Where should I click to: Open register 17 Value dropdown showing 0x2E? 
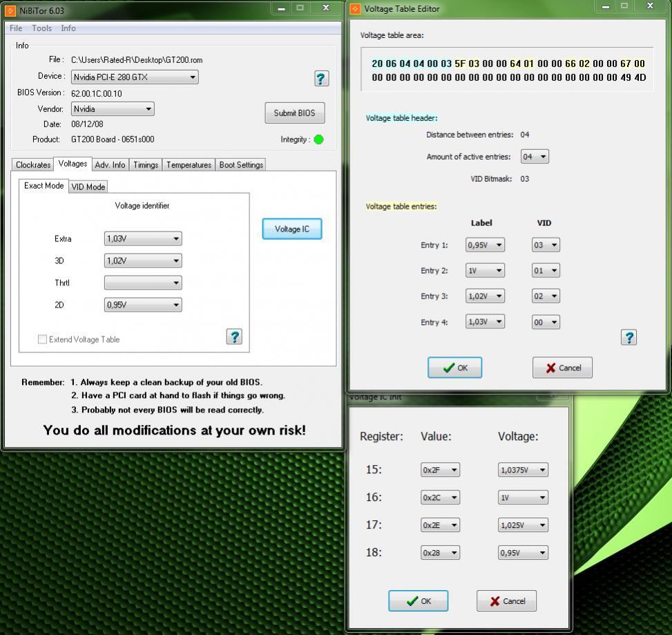(440, 525)
